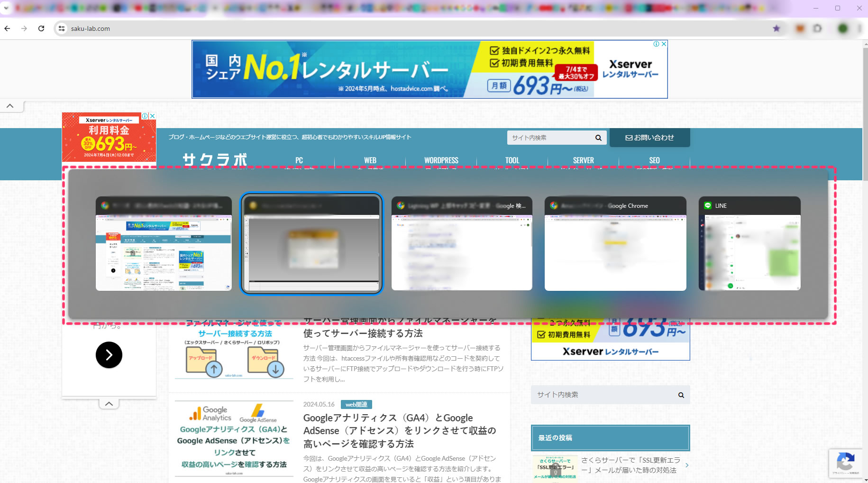The height and width of the screenshot is (483, 868).
Task: Click the 2024.05.16 article date
Action: click(x=319, y=404)
